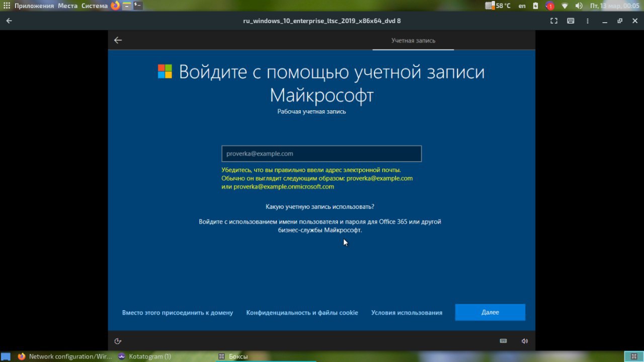Click the email address input field
This screenshot has width=644, height=362.
(x=321, y=154)
